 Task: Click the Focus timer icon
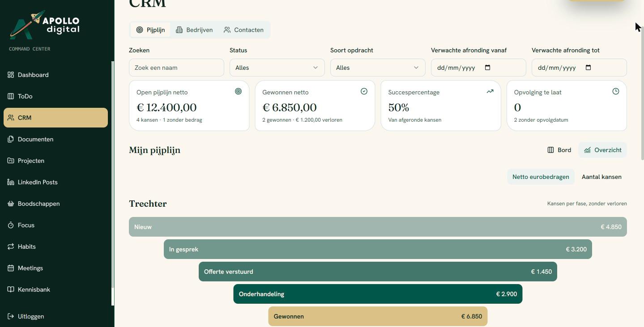(11, 225)
